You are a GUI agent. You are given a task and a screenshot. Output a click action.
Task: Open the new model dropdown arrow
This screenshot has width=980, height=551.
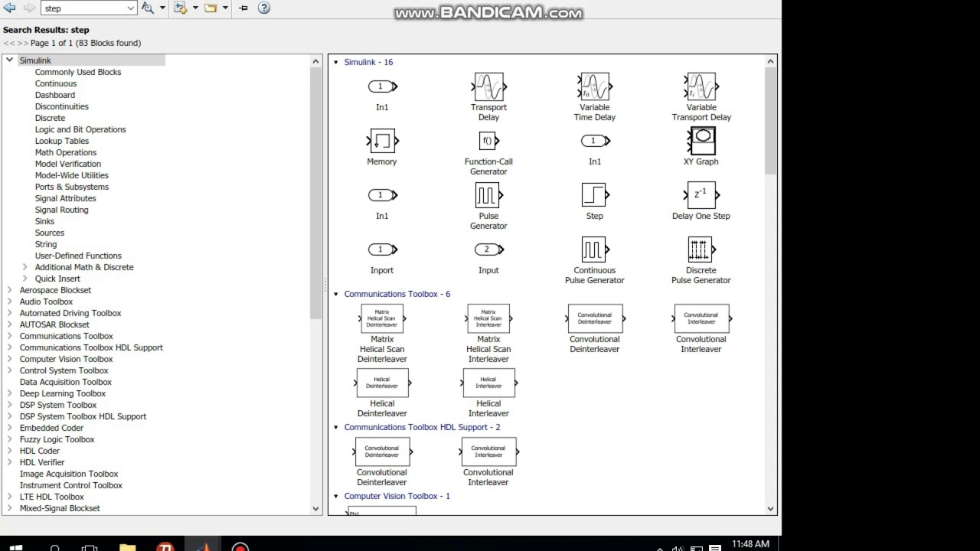(x=194, y=8)
